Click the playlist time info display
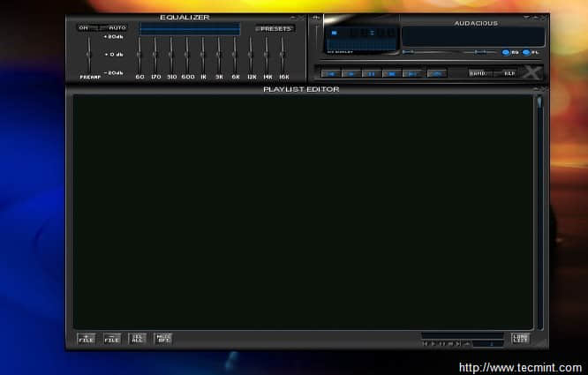 pos(463,335)
